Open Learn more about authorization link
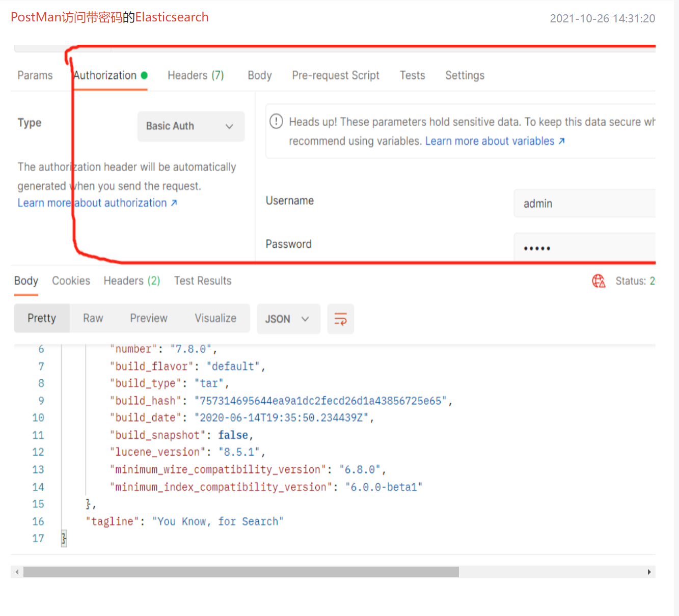The image size is (679, 616). (x=97, y=203)
